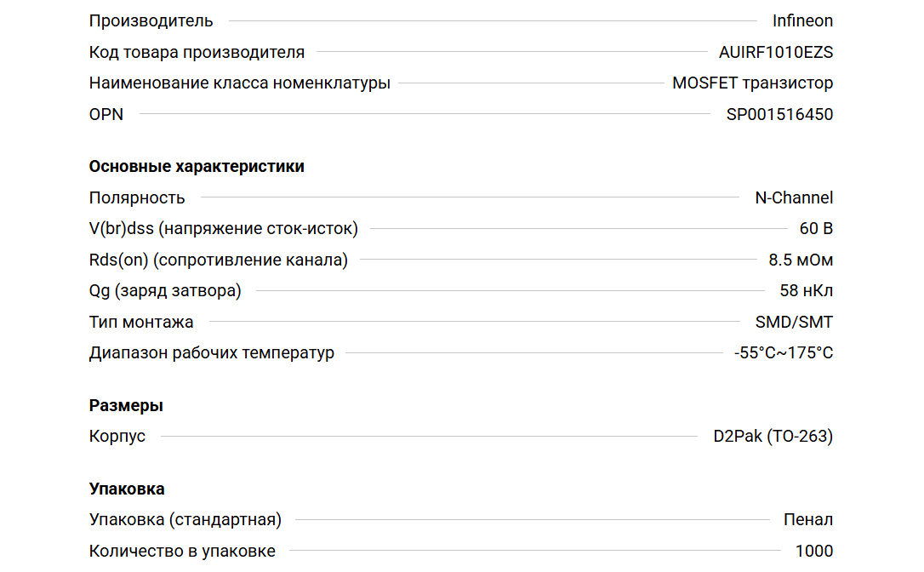The image size is (924, 572).
Task: Click the Infineon manufacturer value
Action: [802, 21]
